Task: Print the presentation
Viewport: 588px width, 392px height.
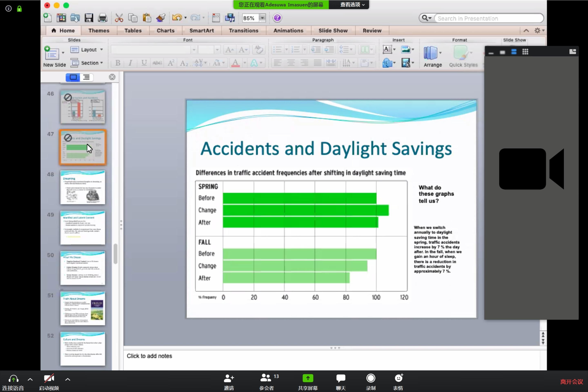Action: (x=102, y=18)
